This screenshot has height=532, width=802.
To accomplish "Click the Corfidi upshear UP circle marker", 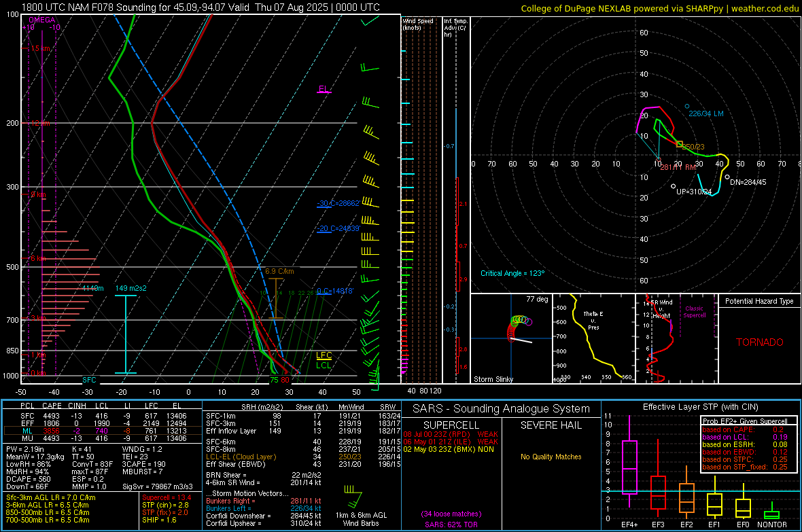I will point(673,187).
